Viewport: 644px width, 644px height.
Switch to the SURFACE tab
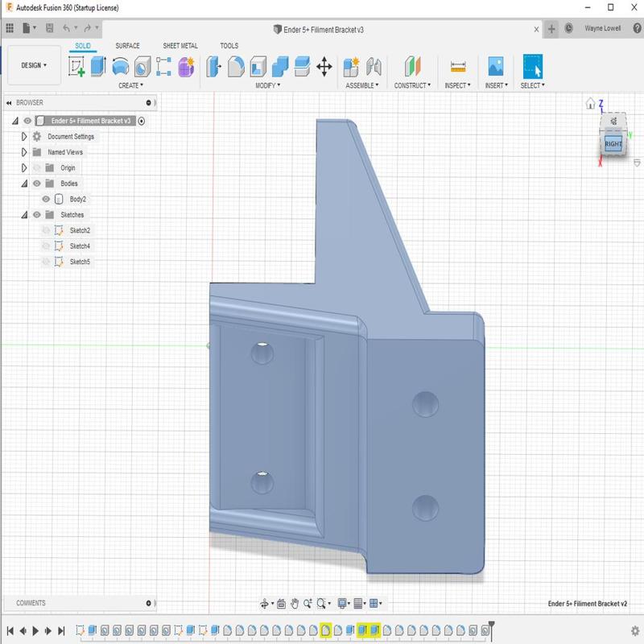click(x=127, y=46)
